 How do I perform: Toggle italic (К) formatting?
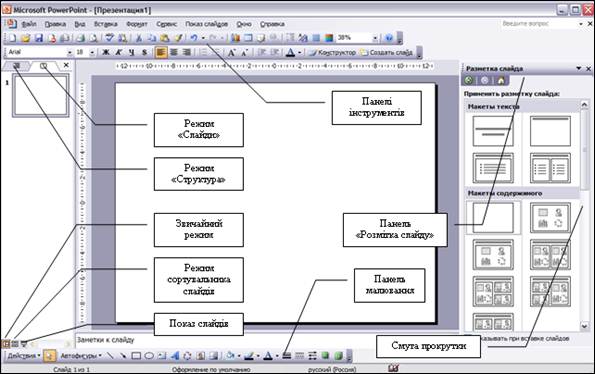click(119, 52)
